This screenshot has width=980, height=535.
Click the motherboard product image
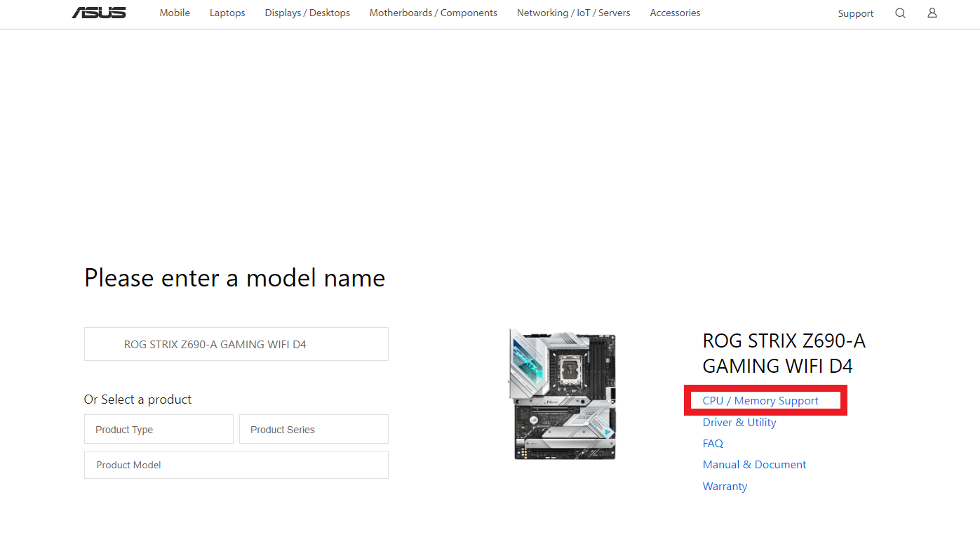[x=563, y=394]
